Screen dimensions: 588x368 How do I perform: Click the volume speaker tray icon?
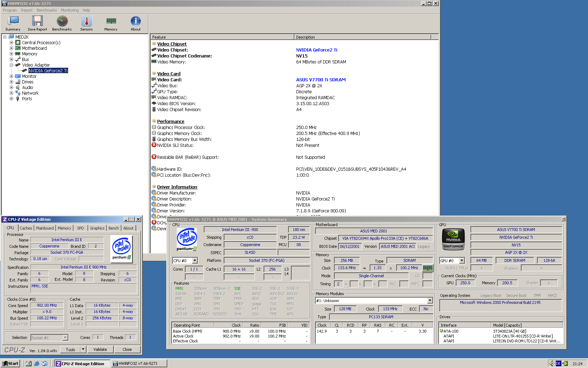(x=552, y=363)
